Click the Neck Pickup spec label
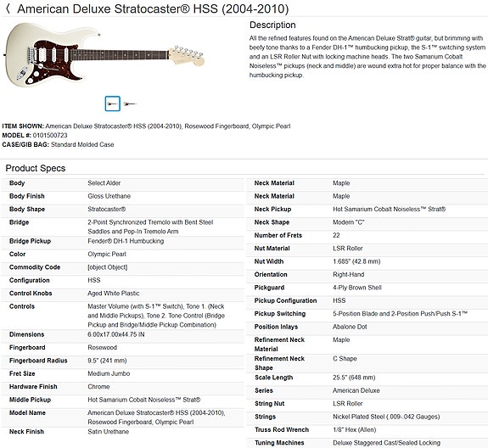This screenshot has width=488, height=448. click(273, 210)
